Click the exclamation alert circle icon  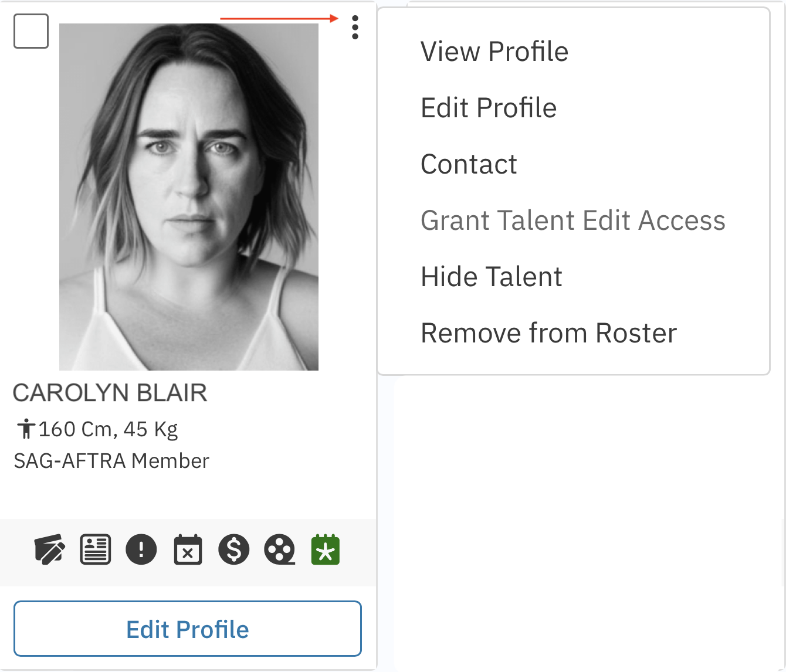[x=141, y=549]
